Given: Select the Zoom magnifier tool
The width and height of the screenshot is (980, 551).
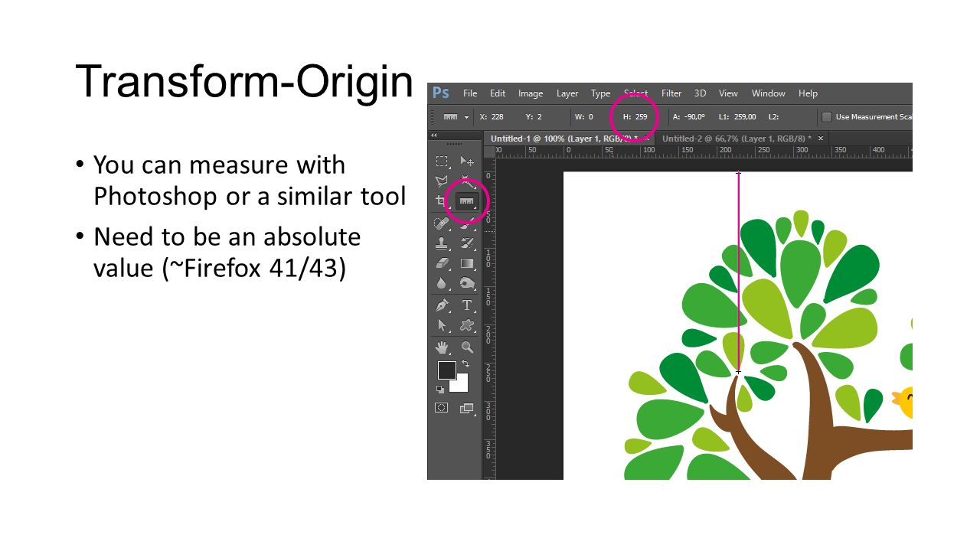Looking at the screenshot, I should [467, 347].
